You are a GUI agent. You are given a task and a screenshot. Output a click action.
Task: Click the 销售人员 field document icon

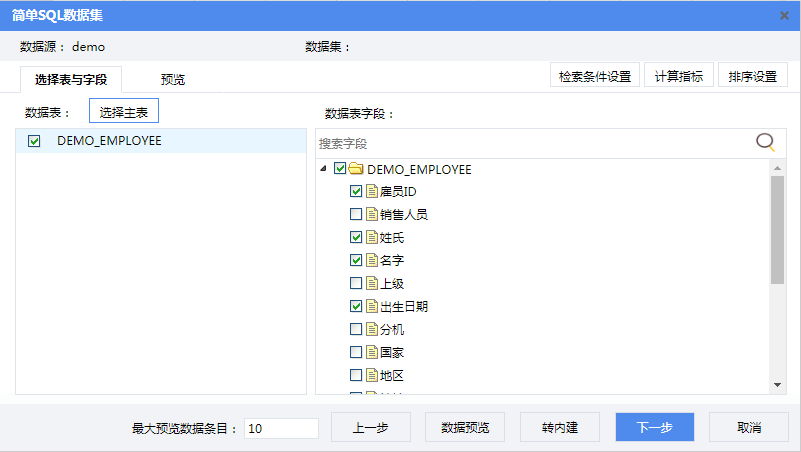tap(372, 214)
